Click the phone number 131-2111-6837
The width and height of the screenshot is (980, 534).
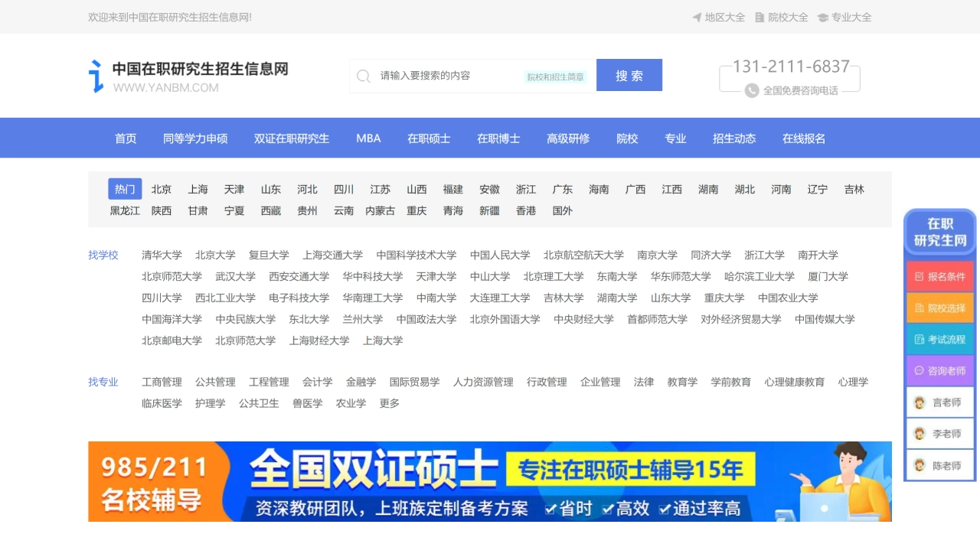tap(791, 67)
